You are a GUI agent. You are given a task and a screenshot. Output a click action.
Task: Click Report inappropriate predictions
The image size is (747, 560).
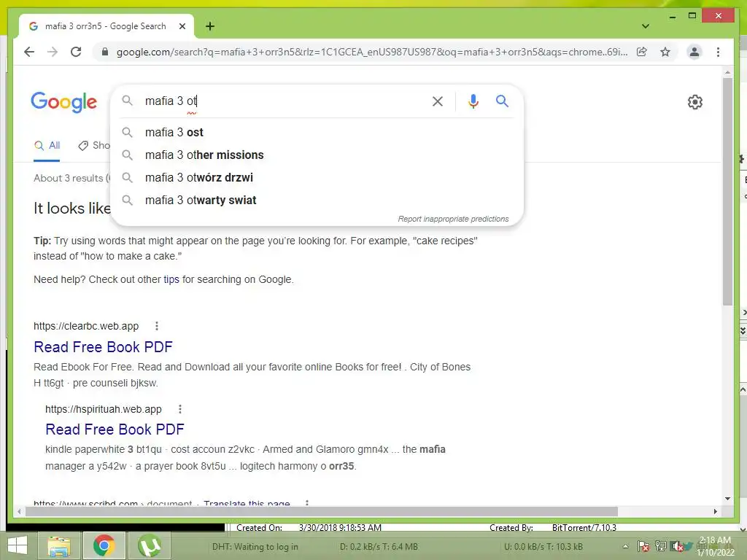(x=453, y=219)
